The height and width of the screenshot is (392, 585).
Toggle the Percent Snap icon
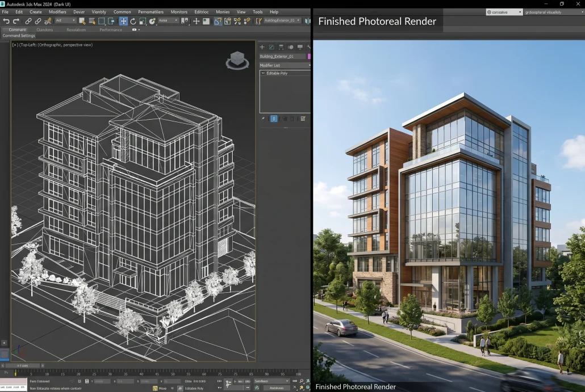coord(237,21)
